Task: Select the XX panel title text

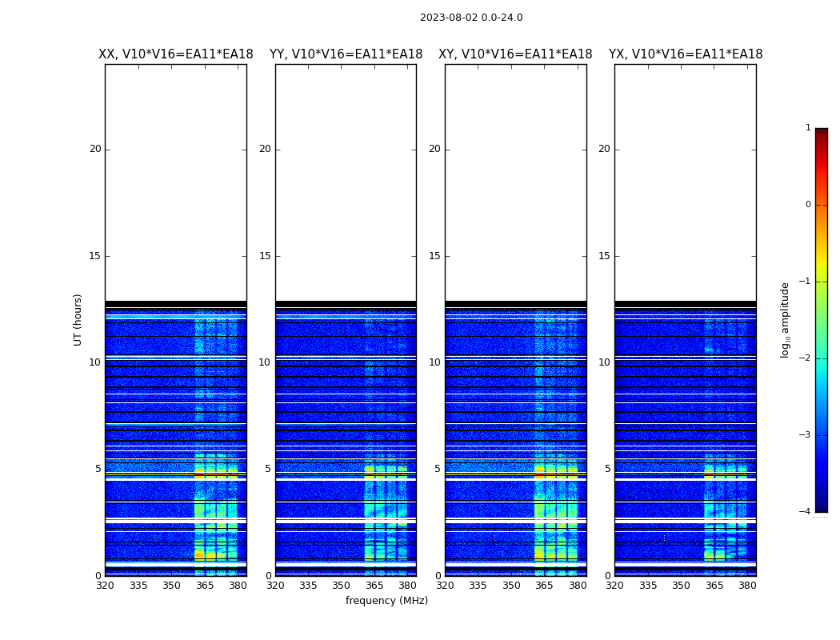Action: pos(175,54)
